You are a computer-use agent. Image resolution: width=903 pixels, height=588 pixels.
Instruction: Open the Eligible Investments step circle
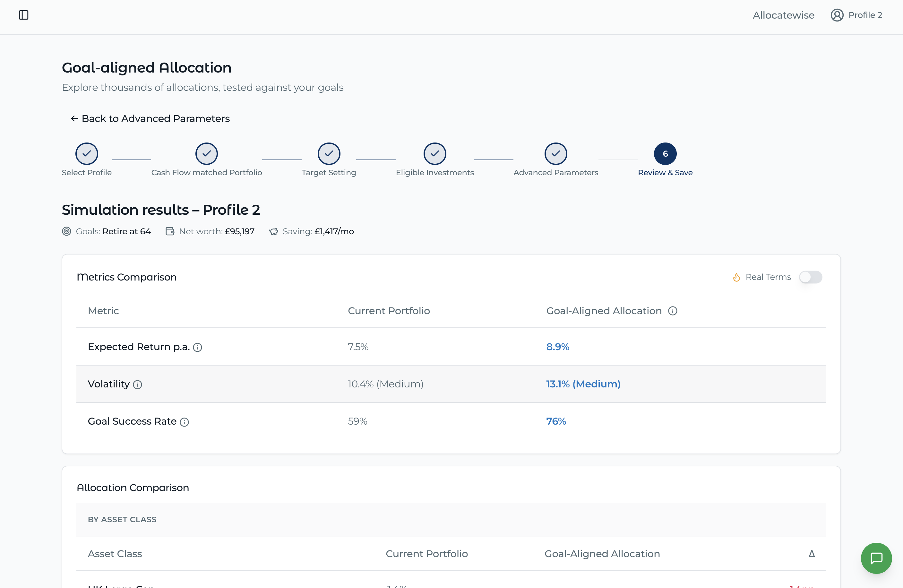435,154
